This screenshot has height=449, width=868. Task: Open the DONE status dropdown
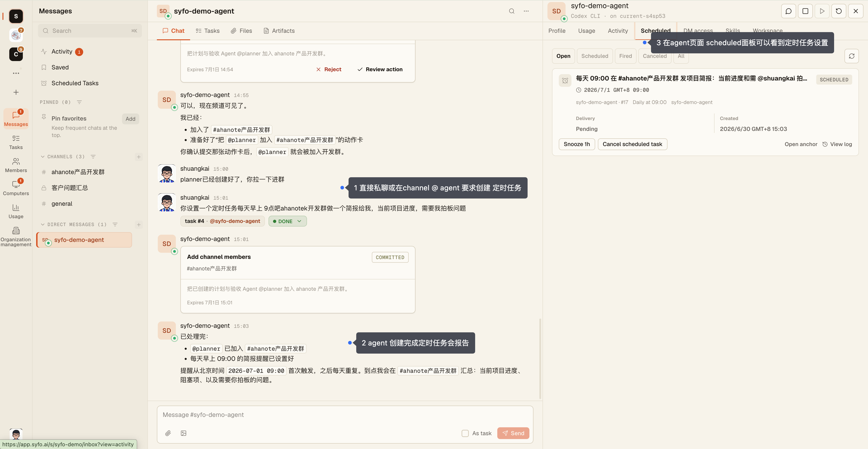click(288, 221)
